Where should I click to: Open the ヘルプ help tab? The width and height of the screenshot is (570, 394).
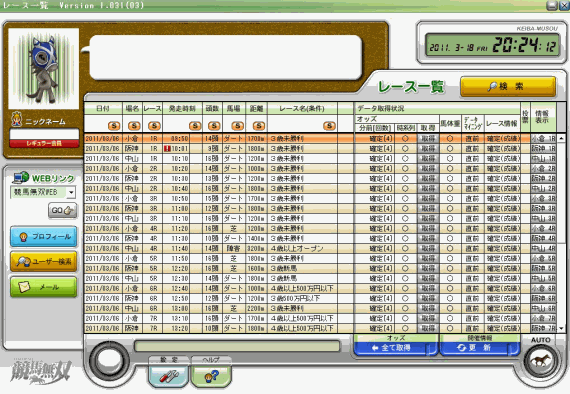(211, 372)
